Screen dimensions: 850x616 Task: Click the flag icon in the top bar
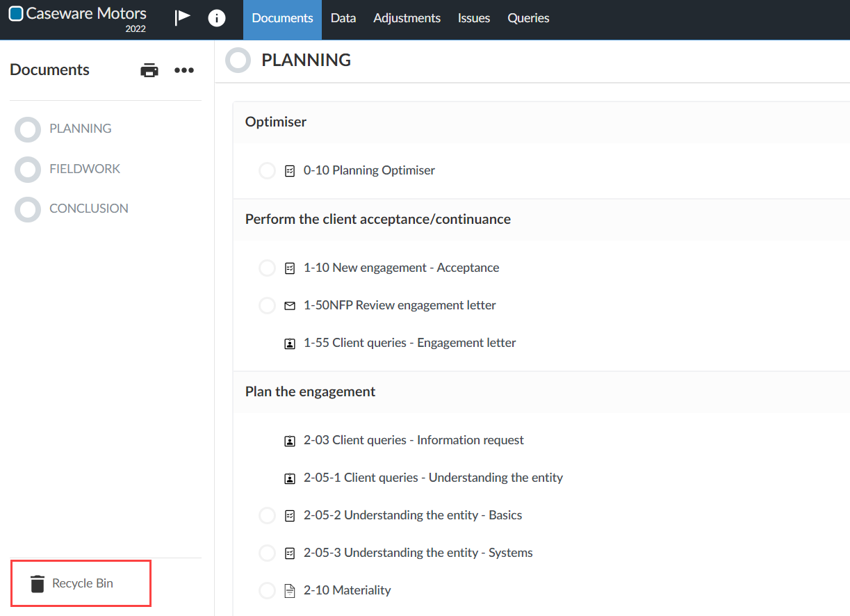pyautogui.click(x=182, y=18)
